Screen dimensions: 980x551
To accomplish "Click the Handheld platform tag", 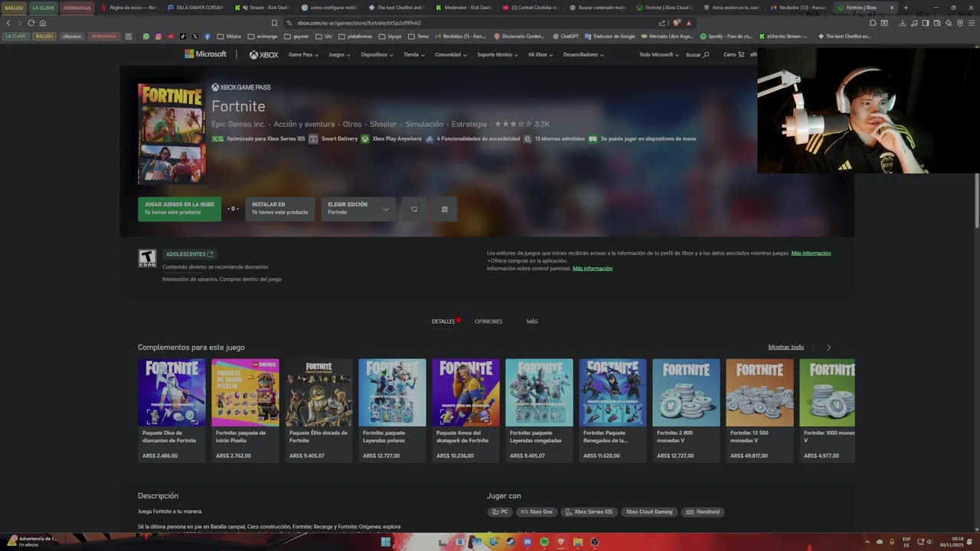I will pyautogui.click(x=703, y=512).
